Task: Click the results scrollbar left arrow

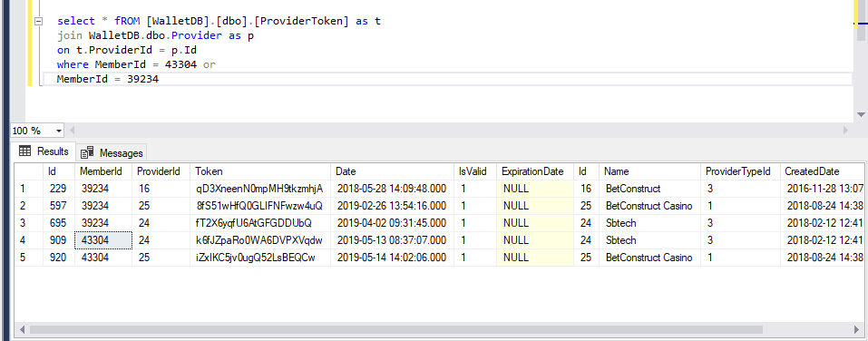Action: tap(21, 329)
